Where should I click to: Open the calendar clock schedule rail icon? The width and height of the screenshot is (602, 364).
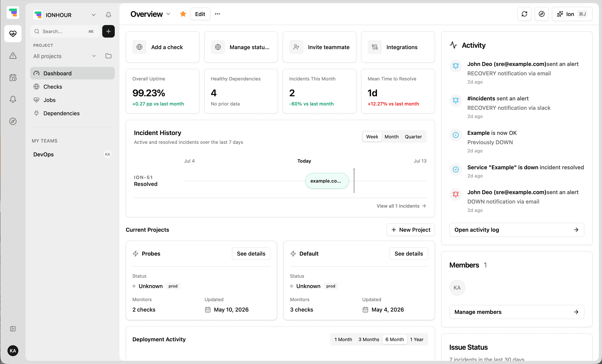[x=13, y=78]
